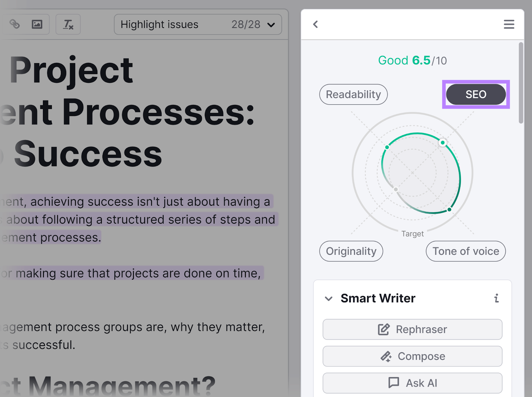The height and width of the screenshot is (397, 532).
Task: Click the insert image icon
Action: click(37, 24)
